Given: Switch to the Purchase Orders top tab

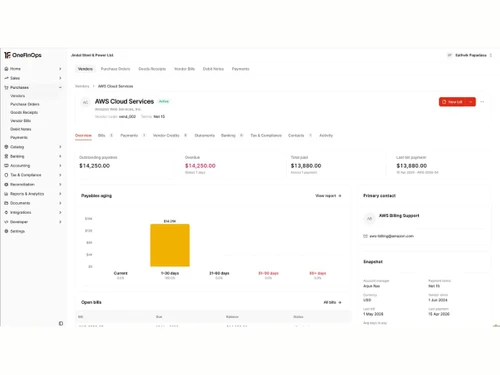Looking at the screenshot, I should tap(115, 69).
